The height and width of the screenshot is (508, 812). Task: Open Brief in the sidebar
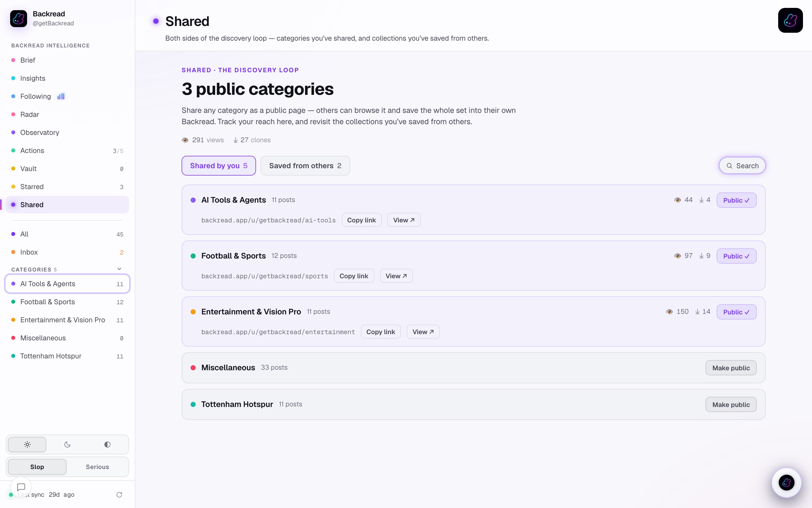pyautogui.click(x=67, y=60)
